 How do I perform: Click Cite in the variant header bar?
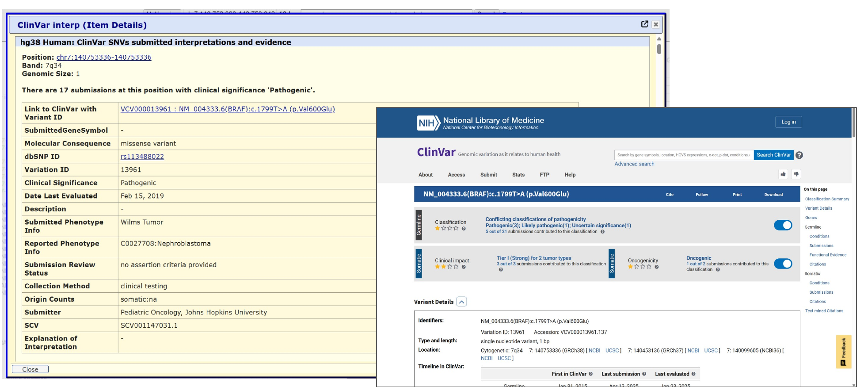[x=670, y=195]
